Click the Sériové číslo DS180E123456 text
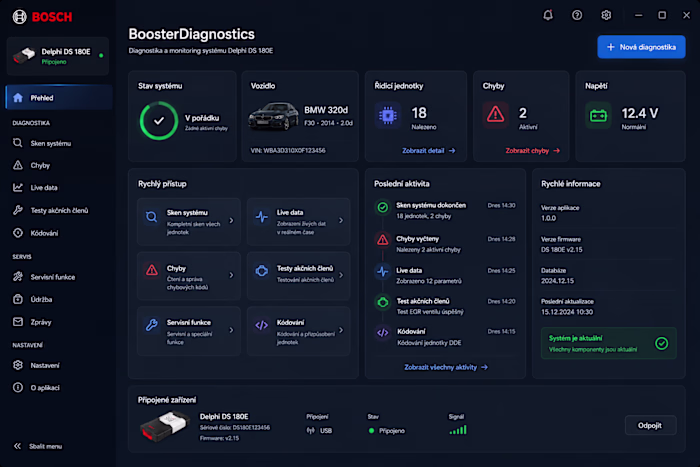The height and width of the screenshot is (467, 700). click(x=235, y=428)
